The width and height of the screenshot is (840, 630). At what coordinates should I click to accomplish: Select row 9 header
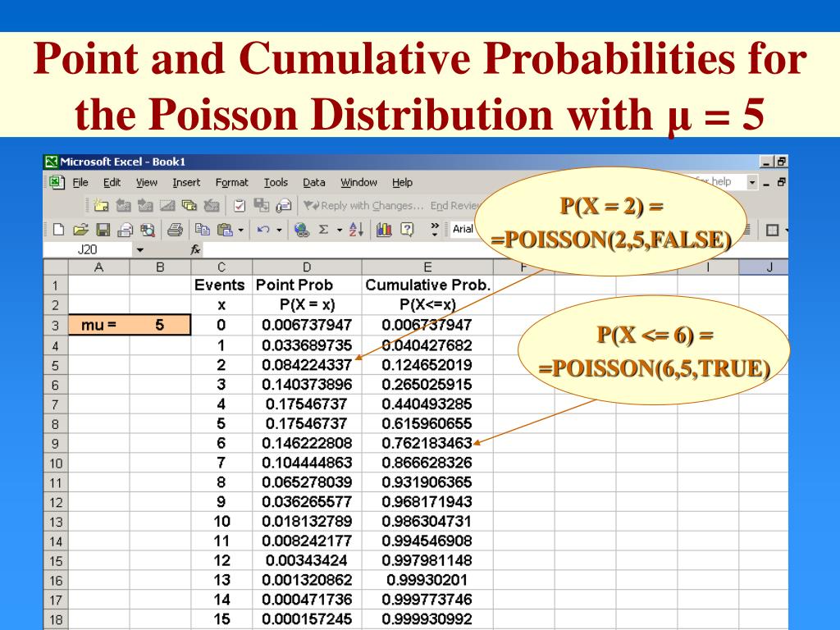[x=56, y=444]
